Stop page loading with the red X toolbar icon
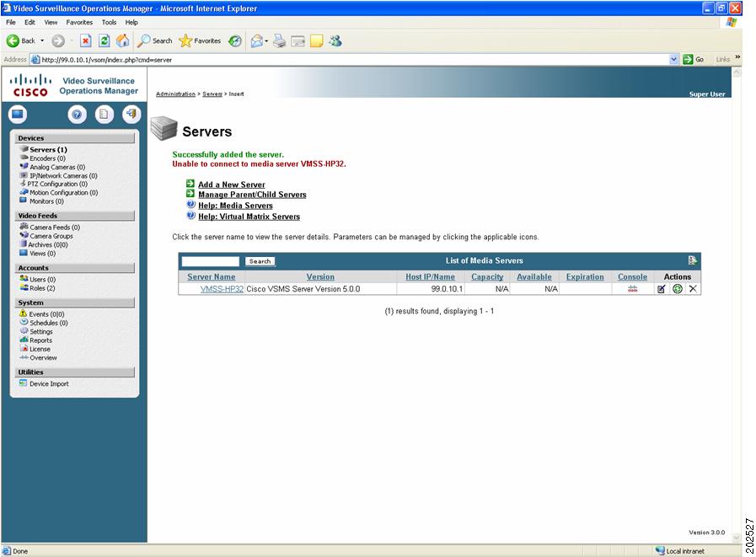 coord(86,41)
